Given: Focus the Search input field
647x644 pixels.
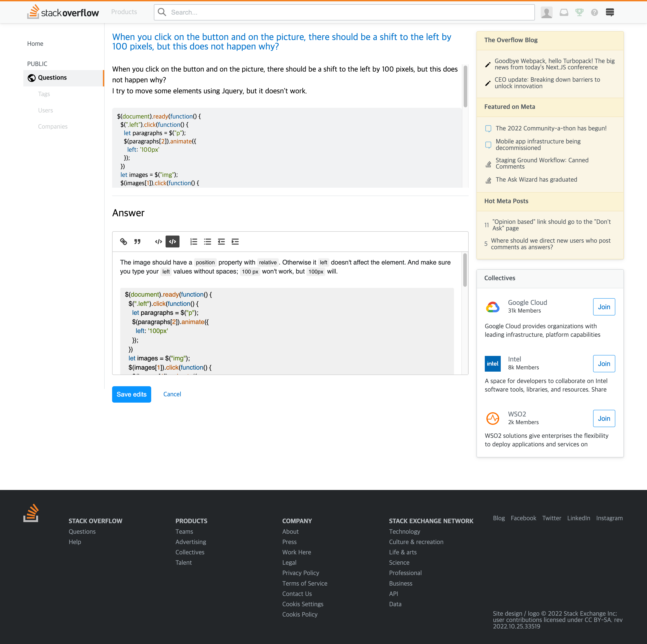Looking at the screenshot, I should (344, 12).
